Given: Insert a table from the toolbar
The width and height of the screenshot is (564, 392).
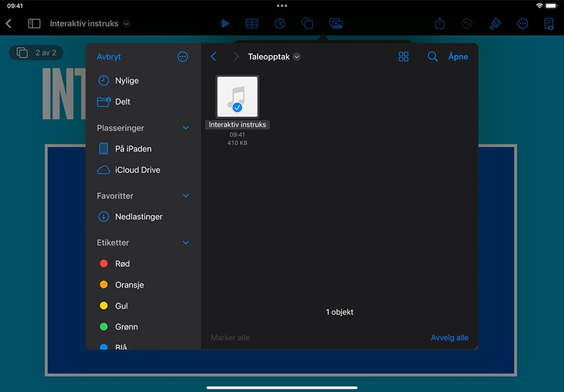Looking at the screenshot, I should pos(252,24).
